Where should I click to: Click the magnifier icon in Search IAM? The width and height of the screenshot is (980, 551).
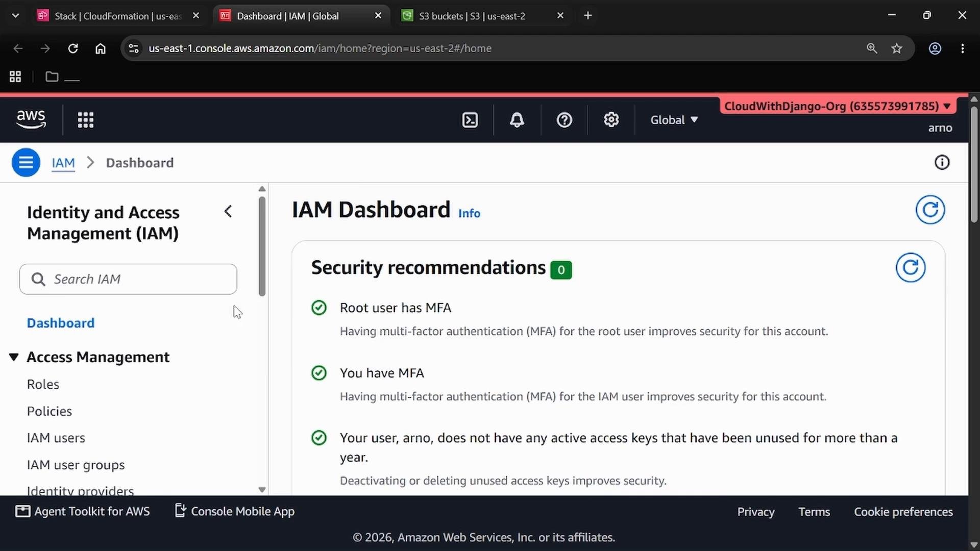38,279
